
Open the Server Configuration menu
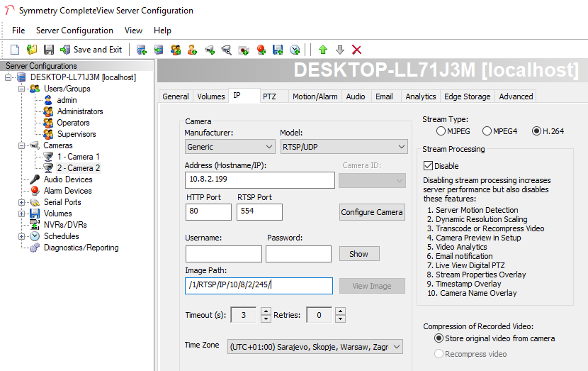(74, 31)
